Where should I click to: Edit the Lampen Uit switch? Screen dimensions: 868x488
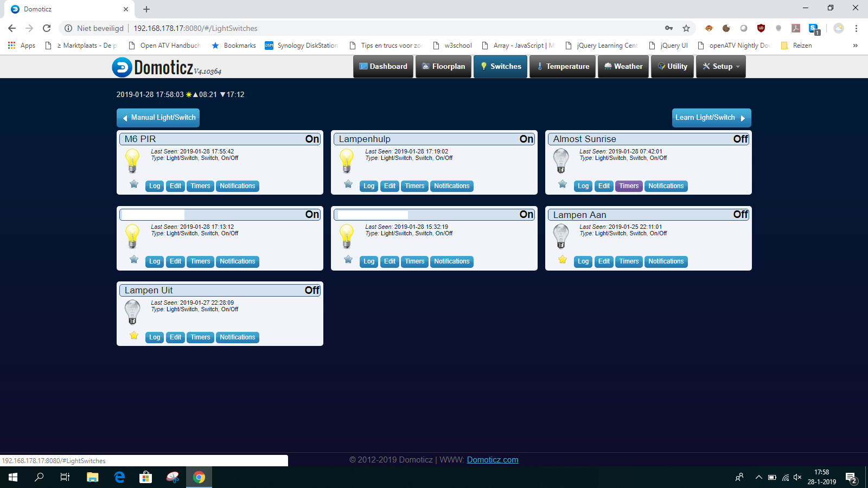176,337
